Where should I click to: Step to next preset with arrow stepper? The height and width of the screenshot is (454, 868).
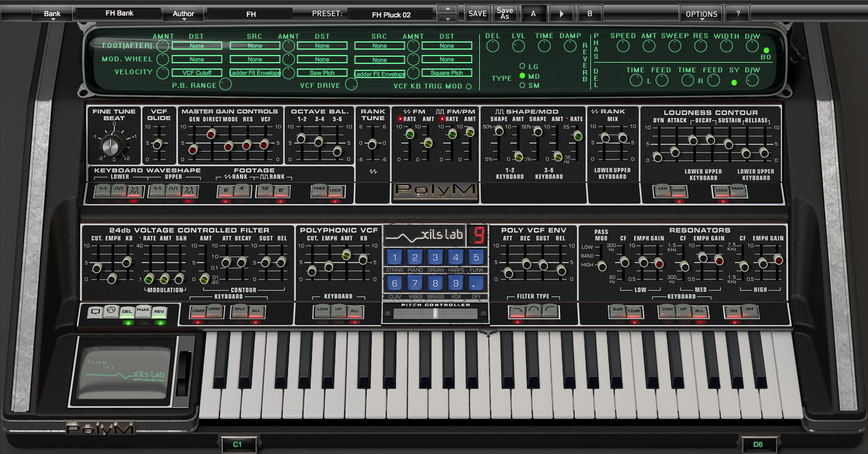[x=447, y=18]
